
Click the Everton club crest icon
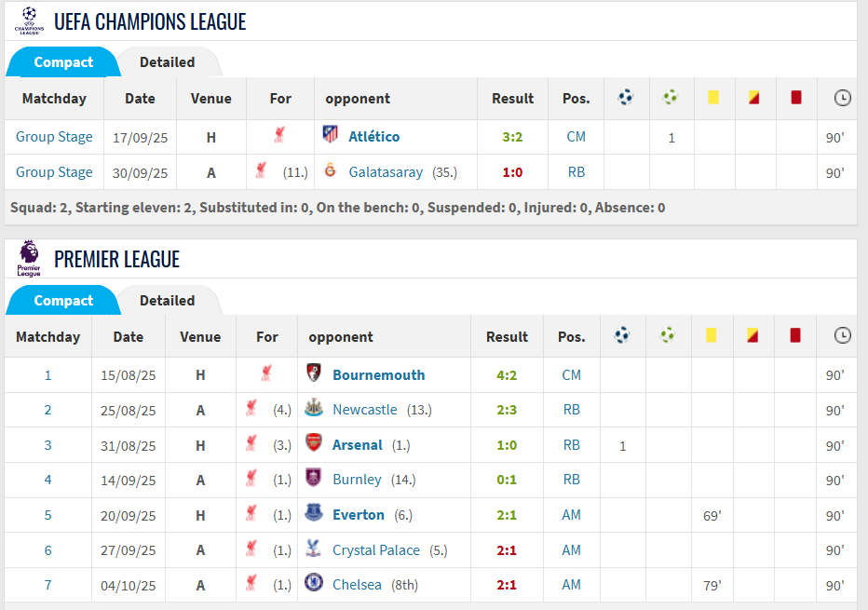point(314,514)
